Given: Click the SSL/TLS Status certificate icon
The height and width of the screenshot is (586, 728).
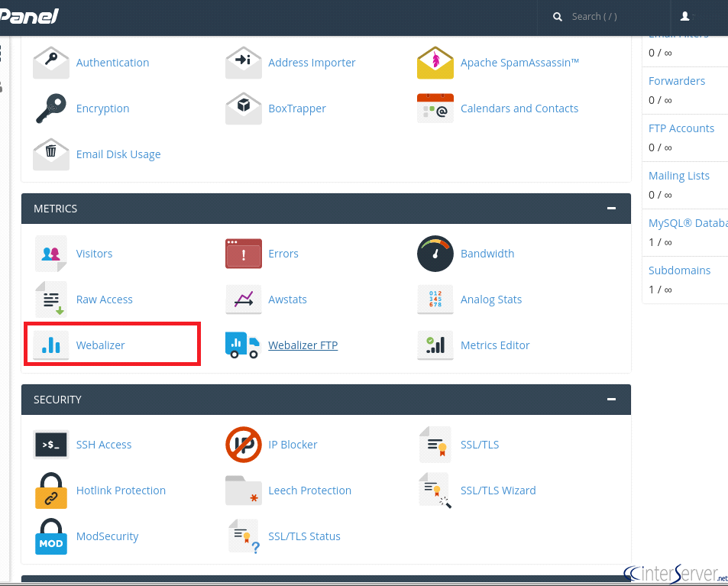Looking at the screenshot, I should coord(243,536).
